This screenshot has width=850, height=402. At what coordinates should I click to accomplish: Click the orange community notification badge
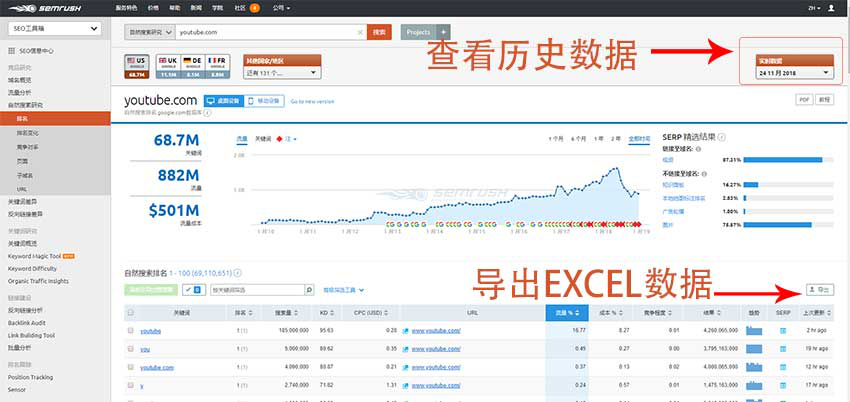click(x=254, y=8)
